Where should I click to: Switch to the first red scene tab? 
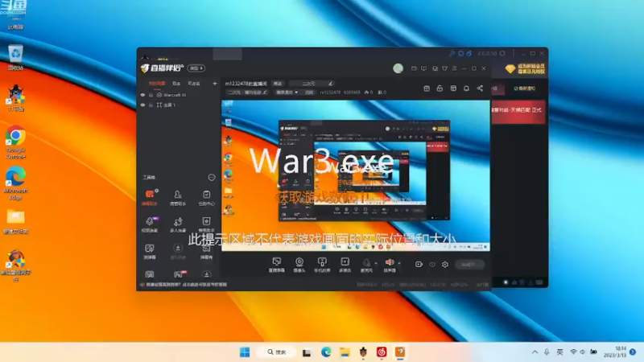tap(156, 84)
